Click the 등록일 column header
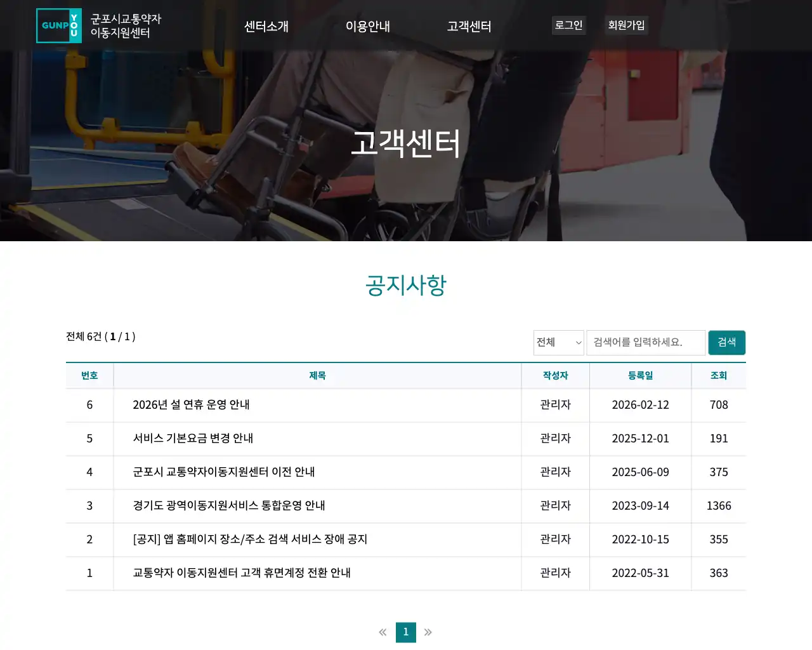 pyautogui.click(x=641, y=376)
